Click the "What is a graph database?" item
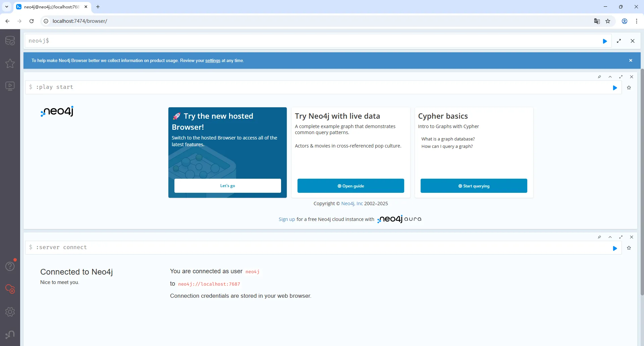The image size is (644, 346). [x=448, y=139]
